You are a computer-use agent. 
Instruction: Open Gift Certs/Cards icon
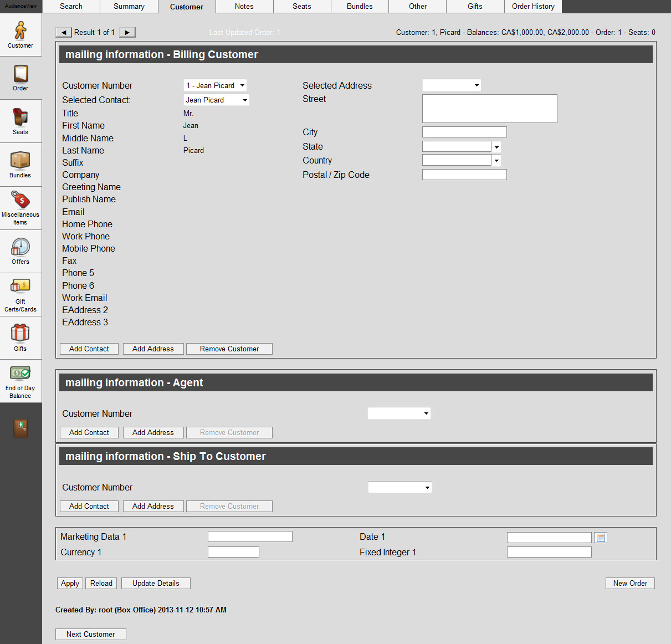click(x=21, y=294)
